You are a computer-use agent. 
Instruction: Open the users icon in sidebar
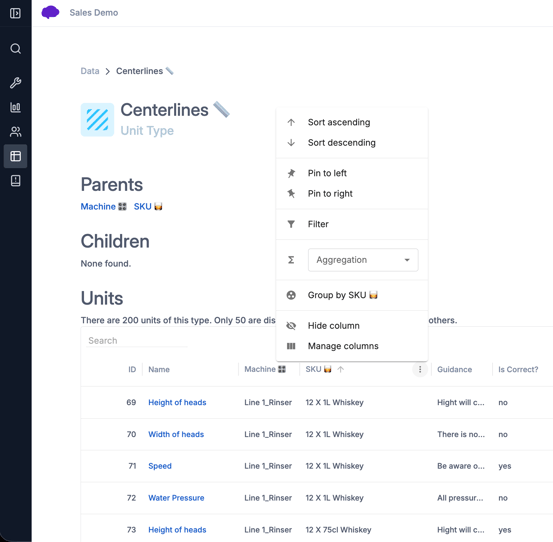click(15, 132)
